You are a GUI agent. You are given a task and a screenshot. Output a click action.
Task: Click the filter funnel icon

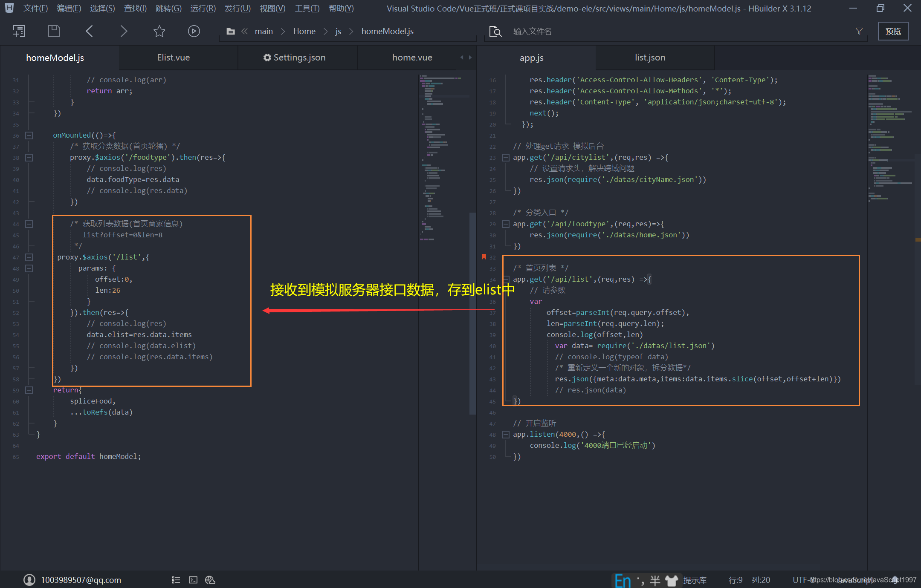[859, 31]
